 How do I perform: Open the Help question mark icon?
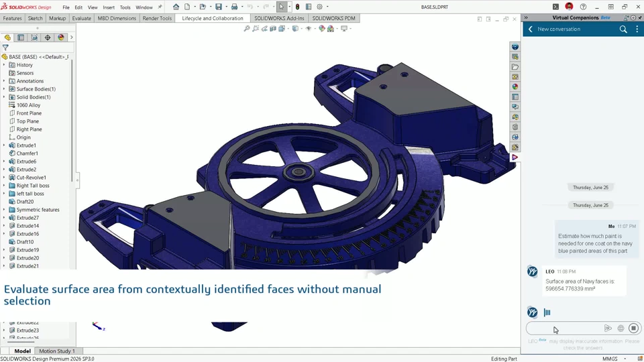pos(583,7)
